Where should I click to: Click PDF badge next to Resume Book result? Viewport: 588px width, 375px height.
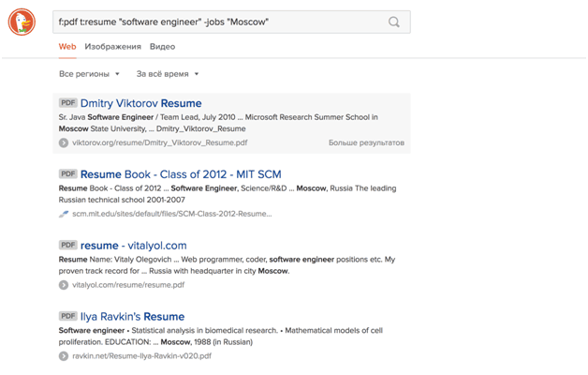tap(68, 174)
